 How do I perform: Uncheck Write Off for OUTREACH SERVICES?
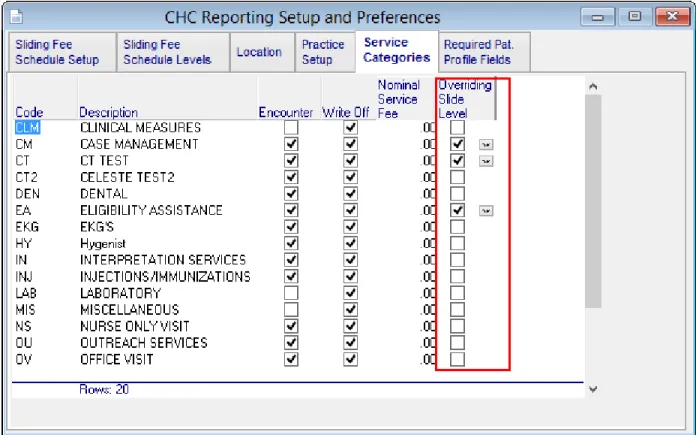point(350,343)
